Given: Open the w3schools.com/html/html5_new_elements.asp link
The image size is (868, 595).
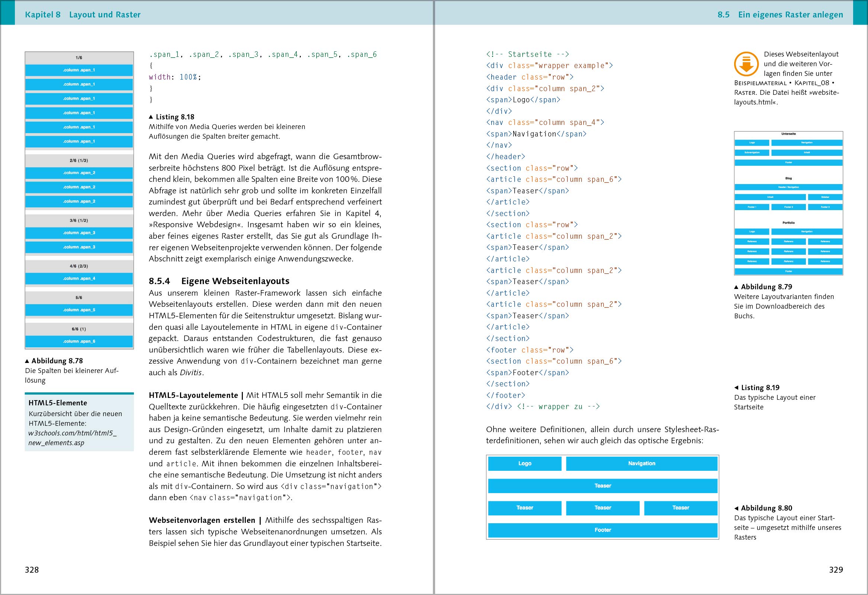Looking at the screenshot, I should click(73, 438).
